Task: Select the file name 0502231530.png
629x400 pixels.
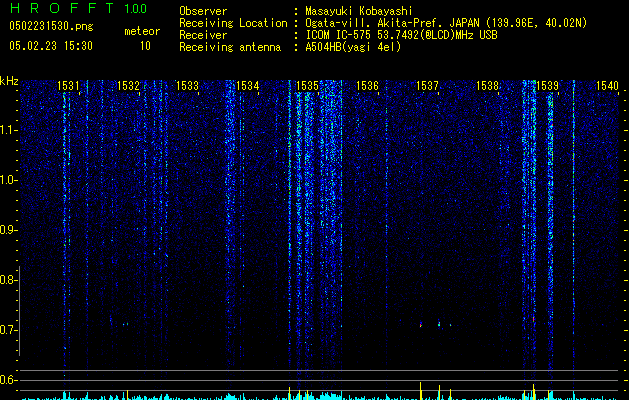Action: coord(51,26)
